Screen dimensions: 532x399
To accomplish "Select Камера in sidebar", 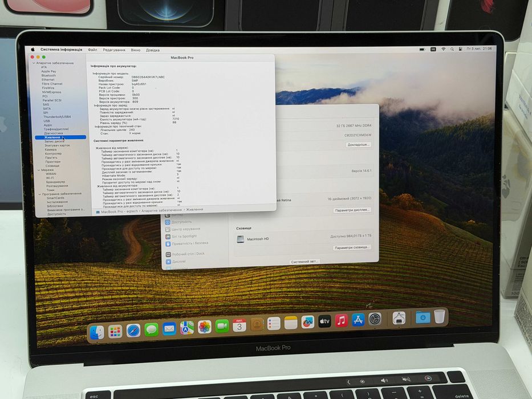I will pyautogui.click(x=51, y=149).
